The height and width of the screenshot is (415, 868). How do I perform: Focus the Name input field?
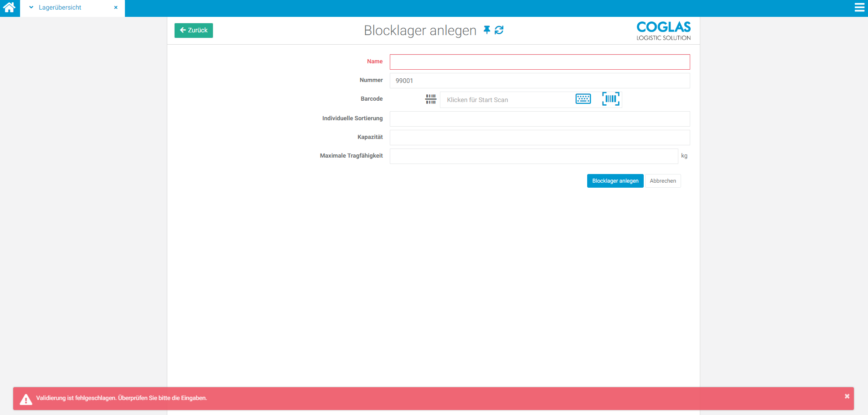(540, 62)
